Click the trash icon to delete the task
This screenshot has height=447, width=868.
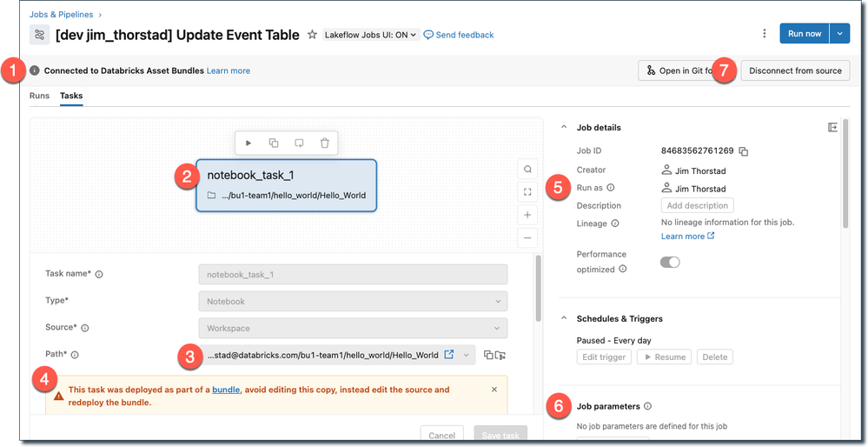click(324, 143)
